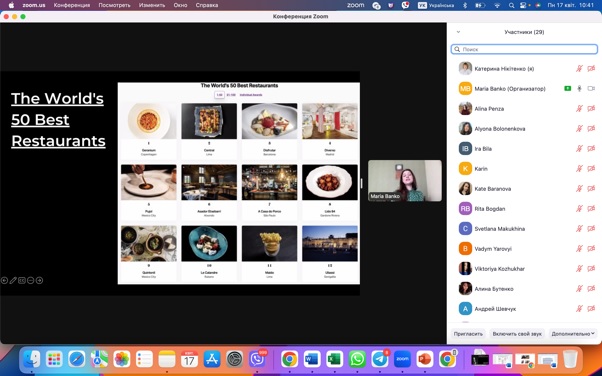
Task: Click Maria Banko's camera icon in participants
Action: point(591,89)
